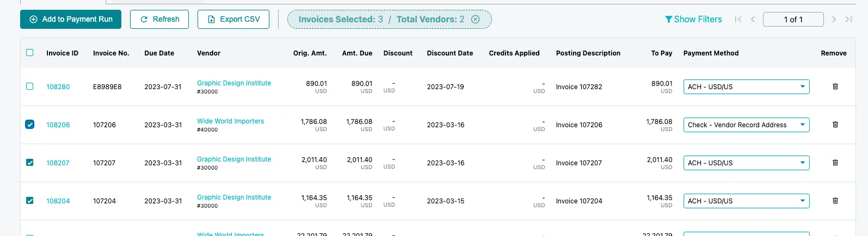Click Add to Payment Run button
The height and width of the screenshot is (236, 868).
(71, 19)
